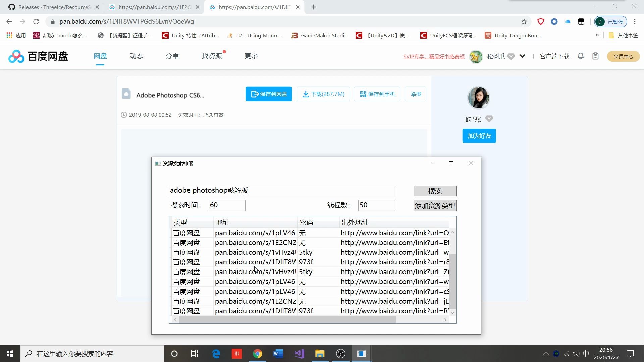Click the 密码 column header
Image resolution: width=644 pixels, height=362 pixels.
(x=318, y=222)
